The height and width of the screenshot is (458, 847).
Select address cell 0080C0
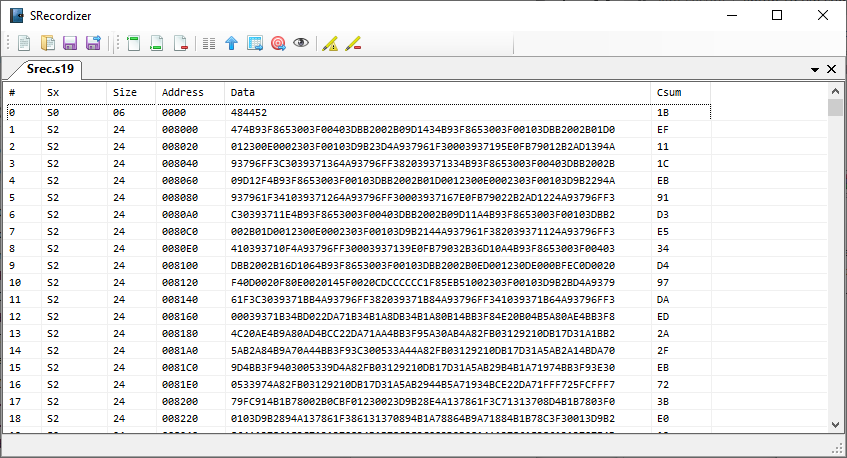(x=180, y=232)
